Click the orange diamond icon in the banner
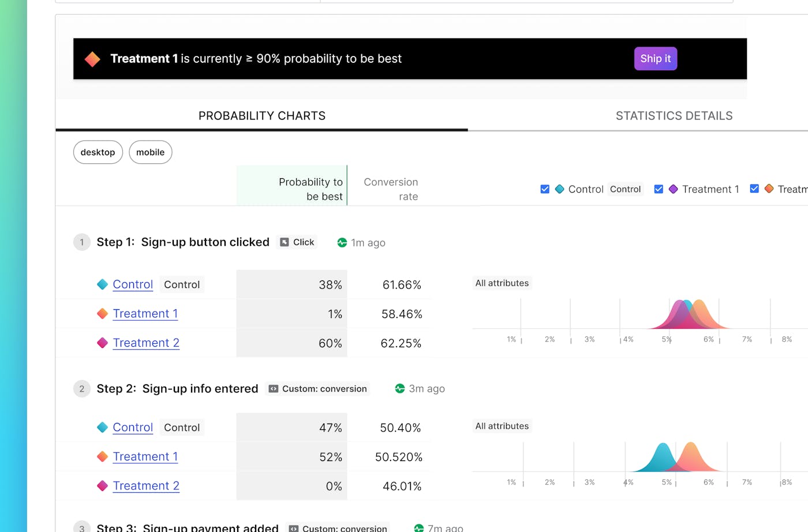 click(92, 59)
